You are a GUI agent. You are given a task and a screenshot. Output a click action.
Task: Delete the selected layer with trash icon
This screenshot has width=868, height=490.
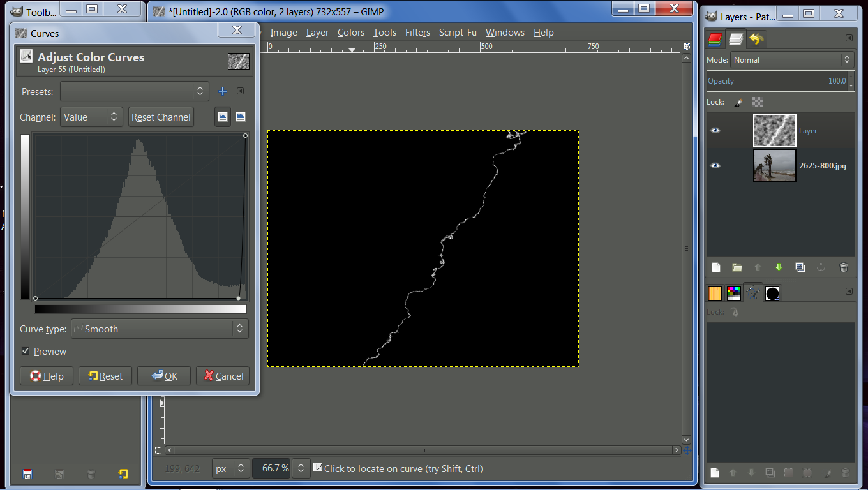tap(843, 267)
